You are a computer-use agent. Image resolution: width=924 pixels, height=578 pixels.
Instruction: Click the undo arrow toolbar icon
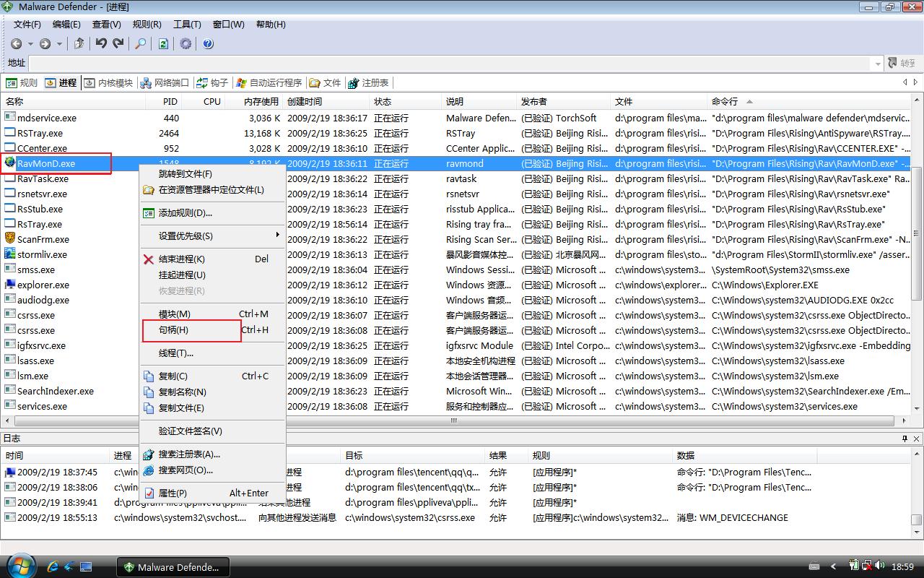(x=101, y=44)
